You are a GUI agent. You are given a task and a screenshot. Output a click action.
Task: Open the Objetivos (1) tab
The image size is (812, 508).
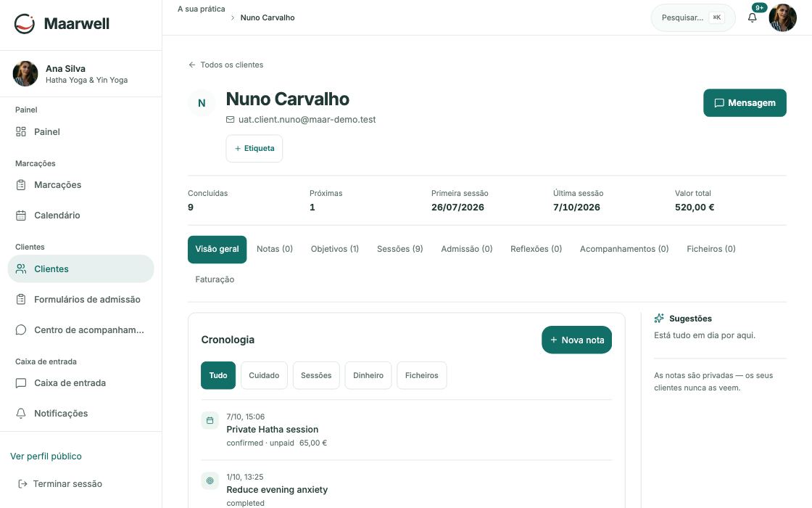coord(334,250)
